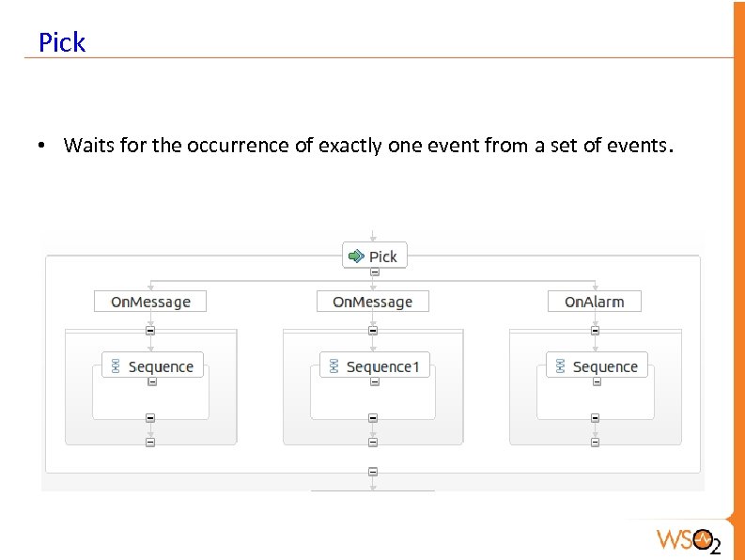Collapse the OnMessage branch above Sequence1
Screen dimensions: 745x560
373,330
